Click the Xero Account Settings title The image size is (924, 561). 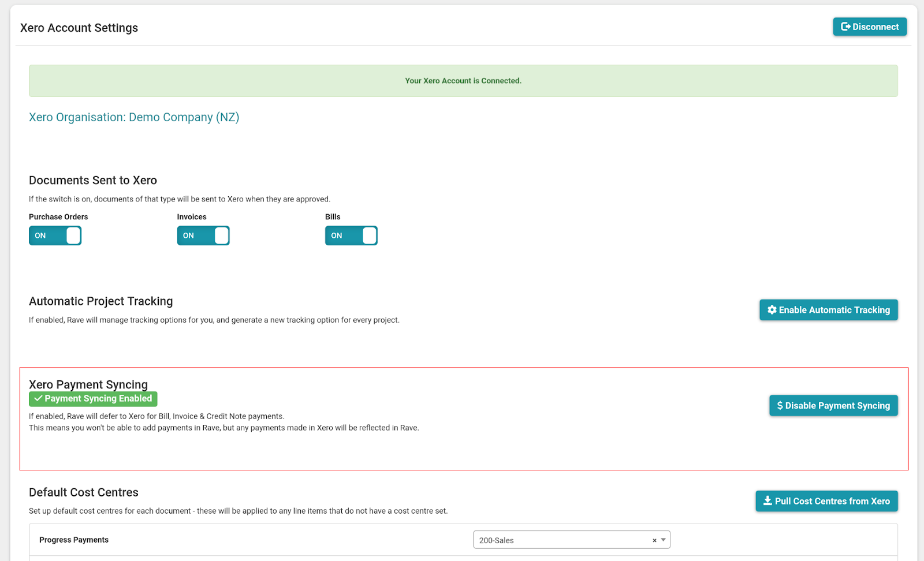(79, 28)
